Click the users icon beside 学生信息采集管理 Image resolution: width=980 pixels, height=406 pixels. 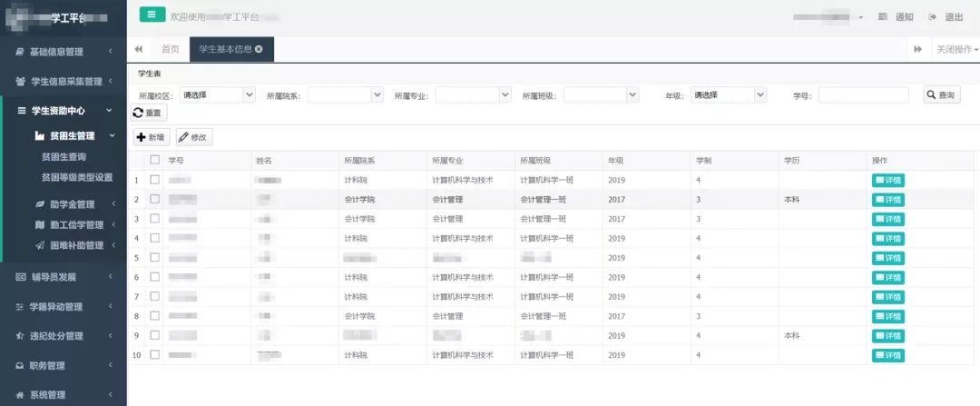tap(21, 82)
